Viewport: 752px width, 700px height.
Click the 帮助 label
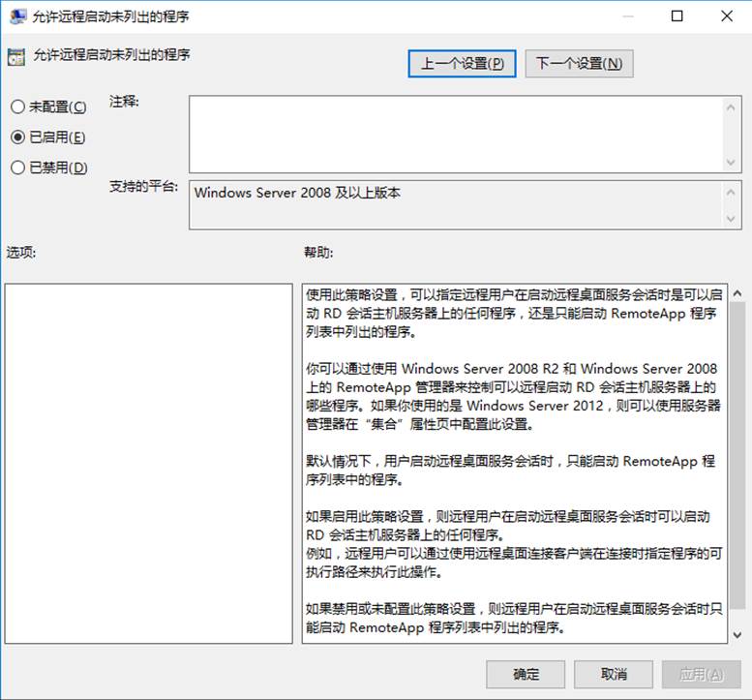(x=318, y=253)
